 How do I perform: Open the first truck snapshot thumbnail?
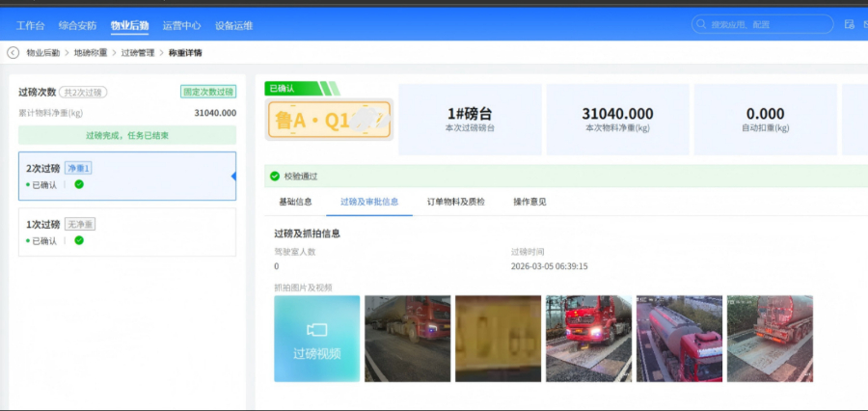407,338
